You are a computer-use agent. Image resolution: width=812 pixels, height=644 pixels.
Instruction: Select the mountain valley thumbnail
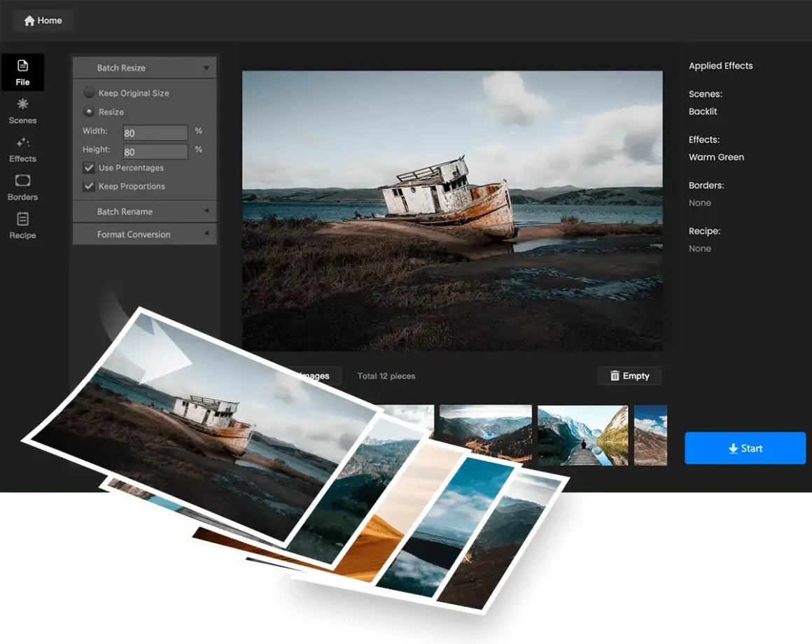click(x=485, y=427)
